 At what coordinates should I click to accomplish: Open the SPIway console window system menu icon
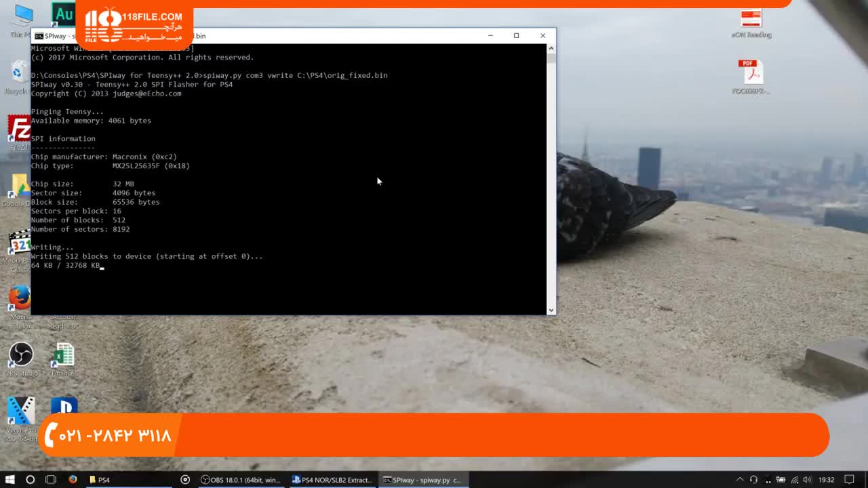click(x=39, y=36)
